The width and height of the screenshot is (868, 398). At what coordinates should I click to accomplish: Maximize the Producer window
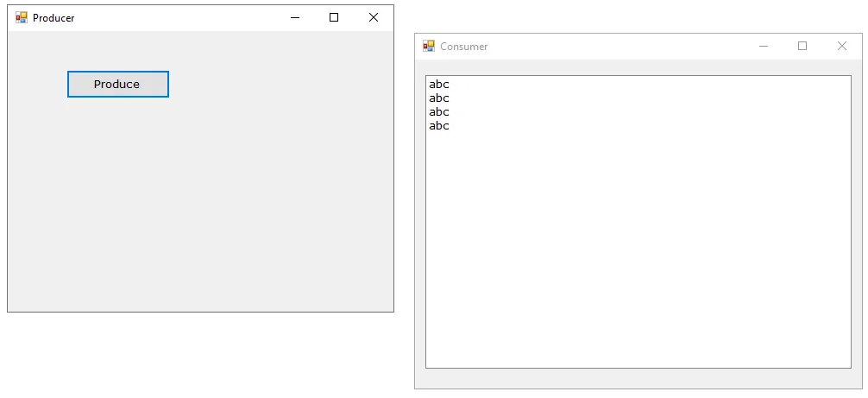[334, 18]
